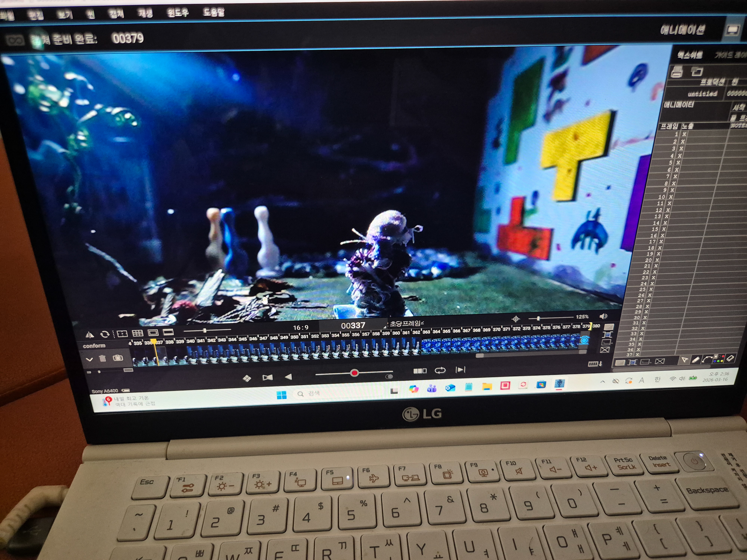Select the guide layer pointer arrow tool

point(685,360)
